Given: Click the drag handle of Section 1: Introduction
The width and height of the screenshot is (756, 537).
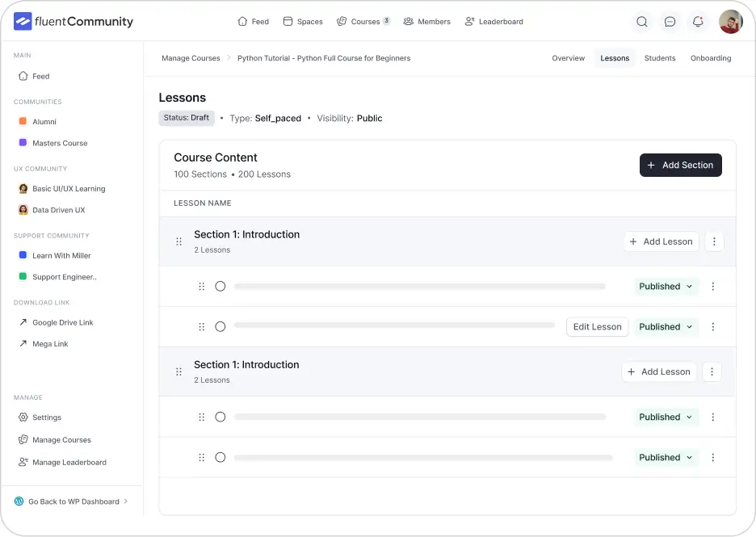Looking at the screenshot, I should [x=178, y=241].
